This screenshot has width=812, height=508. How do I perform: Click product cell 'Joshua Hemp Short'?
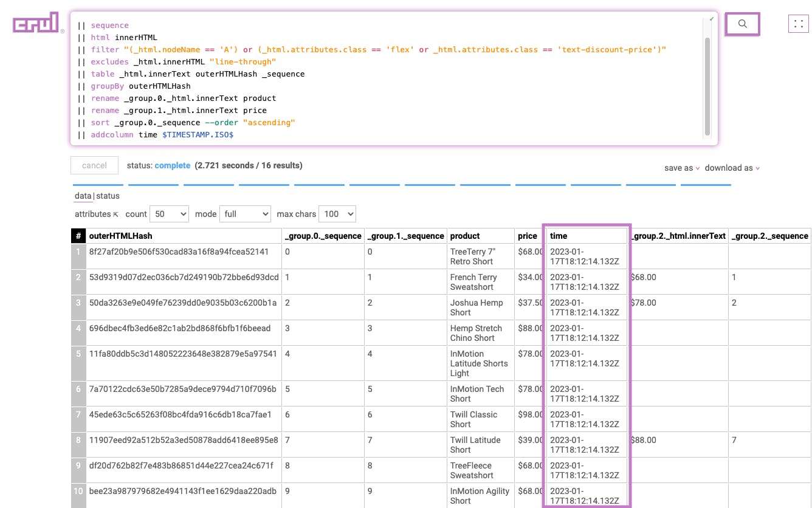(x=481, y=307)
